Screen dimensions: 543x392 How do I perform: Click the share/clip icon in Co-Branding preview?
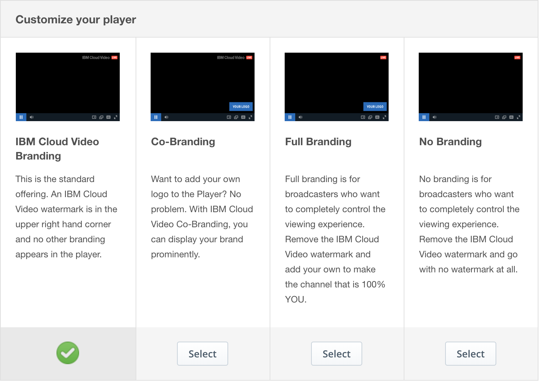229,117
